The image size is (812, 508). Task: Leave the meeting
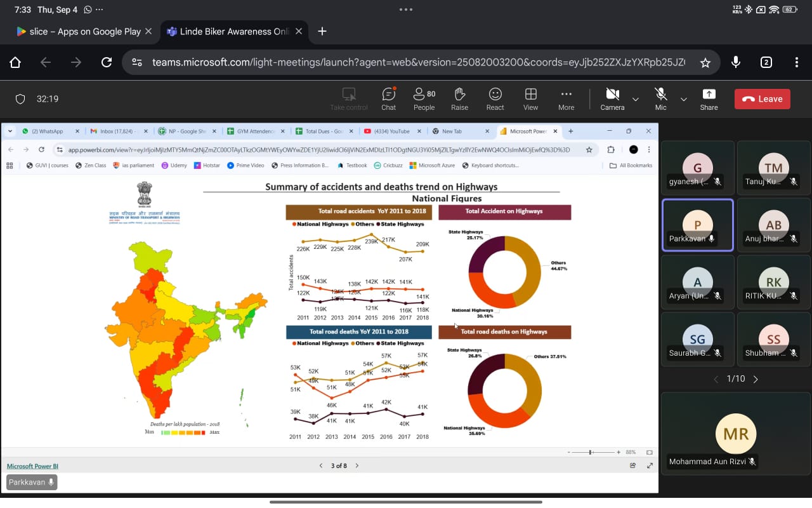(762, 99)
